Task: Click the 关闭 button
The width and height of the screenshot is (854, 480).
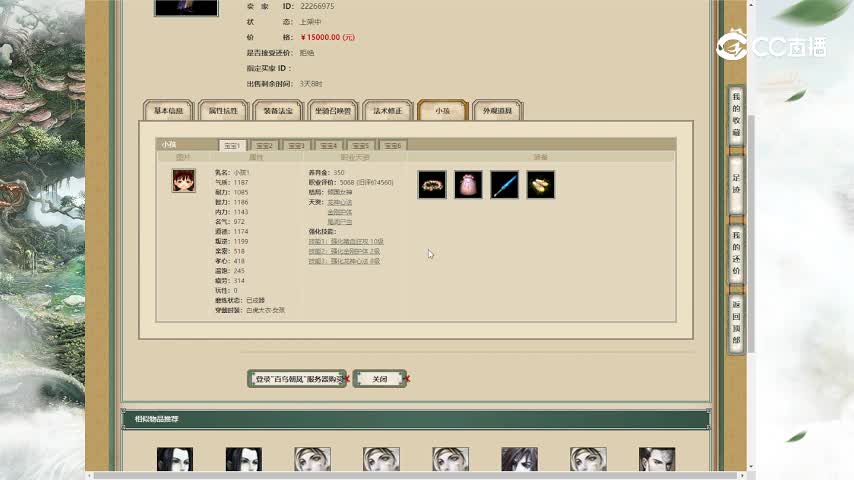Action: pos(380,379)
